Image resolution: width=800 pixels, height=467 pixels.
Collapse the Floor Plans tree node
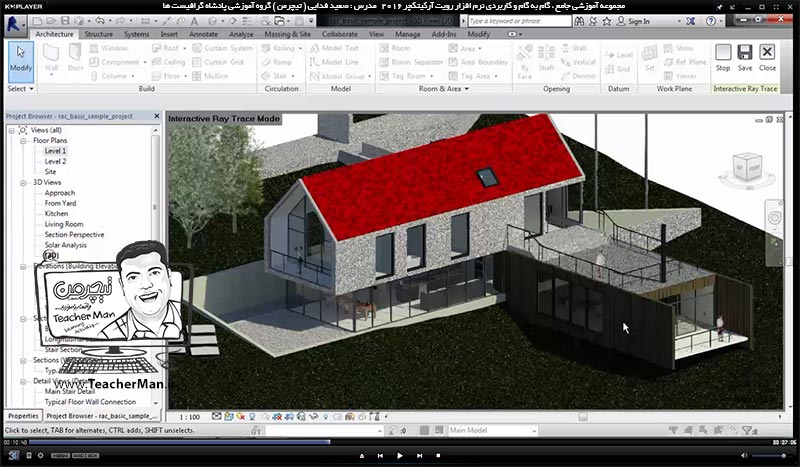pos(23,140)
